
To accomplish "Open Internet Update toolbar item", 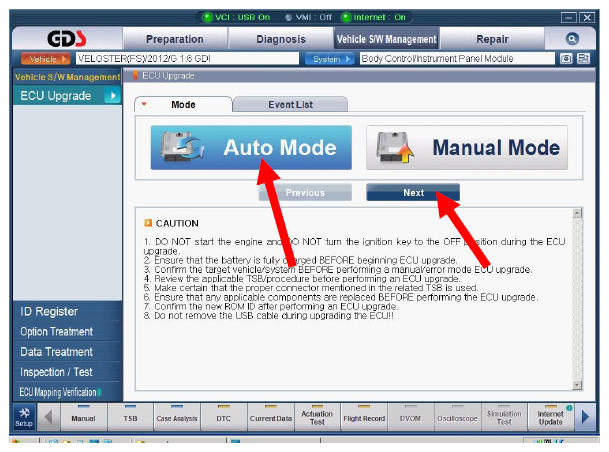I will pyautogui.click(x=551, y=417).
